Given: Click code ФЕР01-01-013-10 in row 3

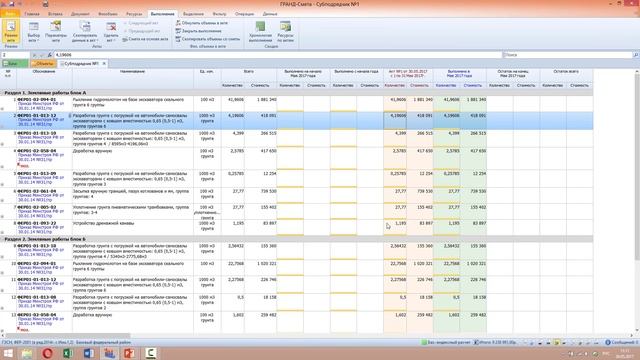Looking at the screenshot, I should (37, 133).
